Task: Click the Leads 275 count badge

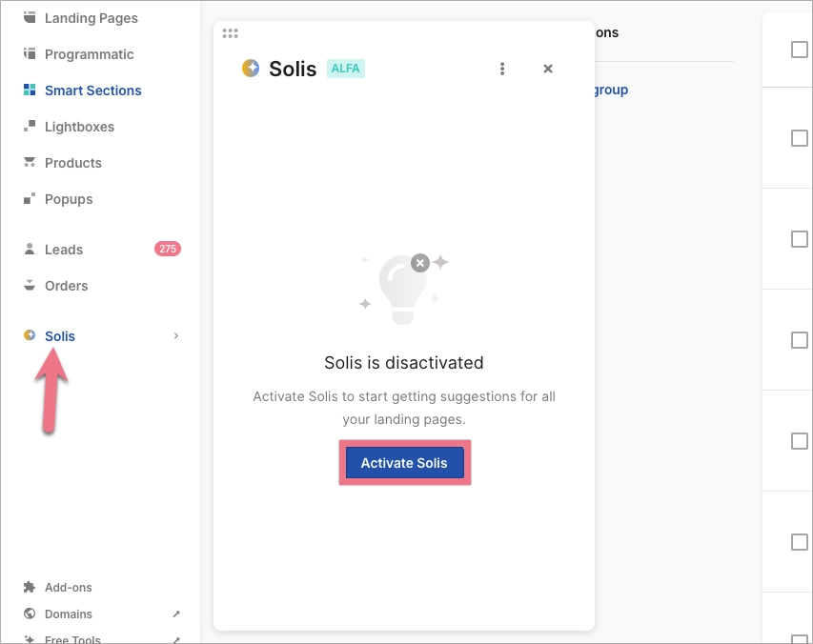Action: pyautogui.click(x=167, y=249)
